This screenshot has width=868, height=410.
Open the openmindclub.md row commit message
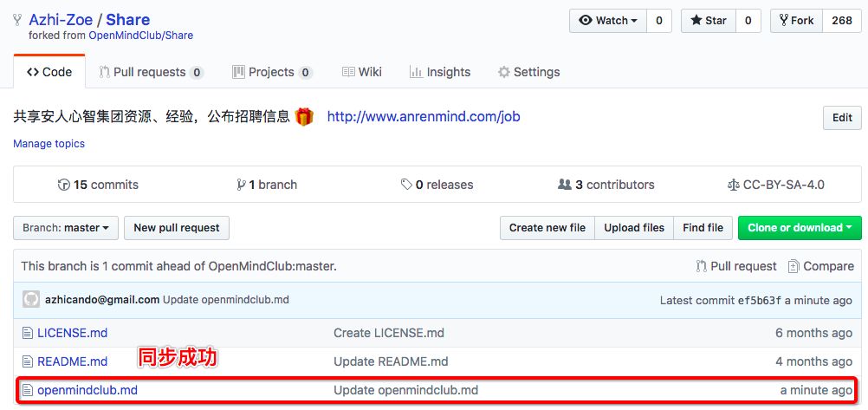(x=405, y=391)
